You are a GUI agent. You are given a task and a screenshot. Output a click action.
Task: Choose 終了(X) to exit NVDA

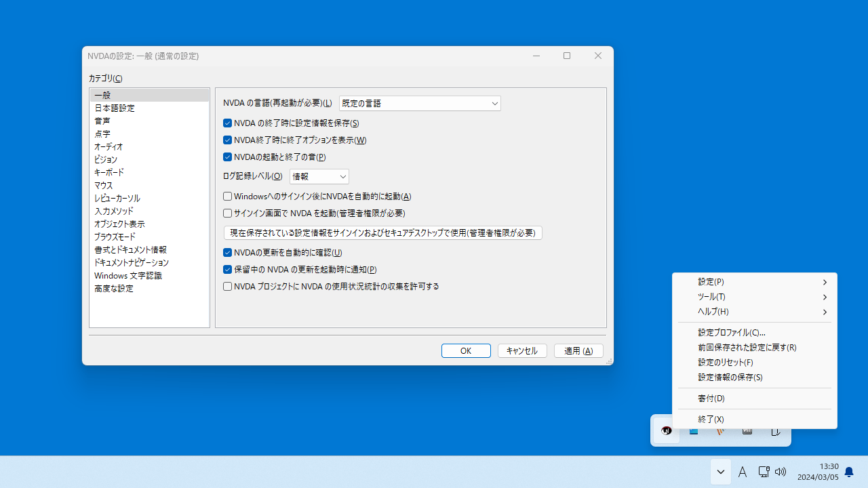pos(755,420)
